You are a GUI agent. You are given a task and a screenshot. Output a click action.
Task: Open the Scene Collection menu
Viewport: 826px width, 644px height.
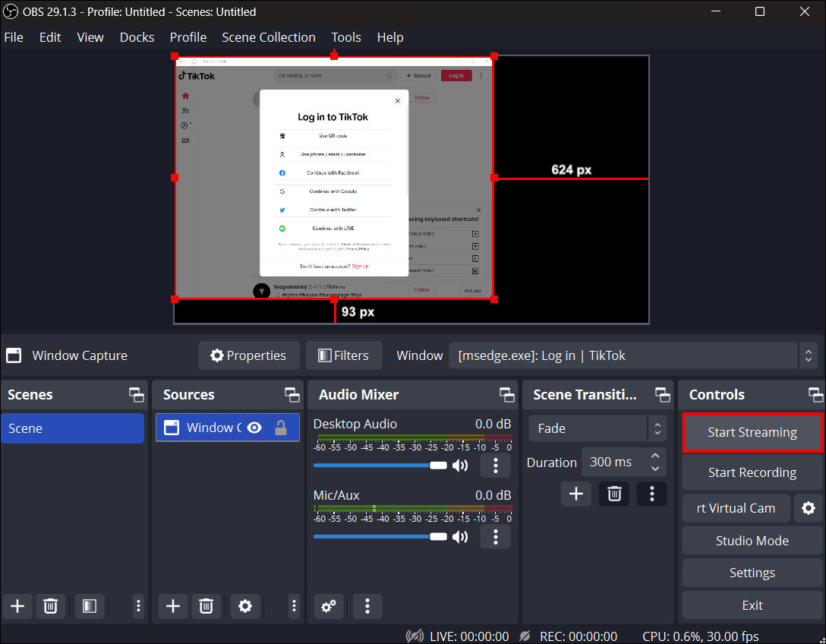point(269,36)
